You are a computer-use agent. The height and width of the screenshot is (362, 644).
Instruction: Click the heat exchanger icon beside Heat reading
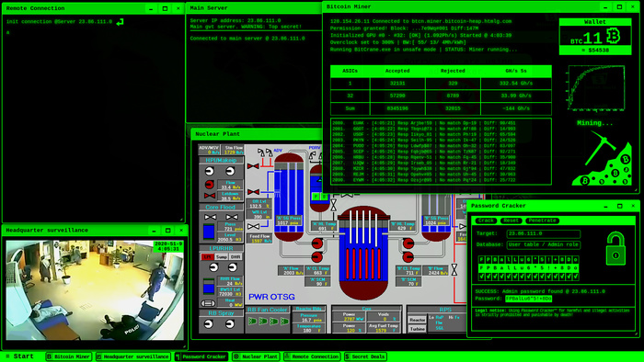tap(208, 303)
